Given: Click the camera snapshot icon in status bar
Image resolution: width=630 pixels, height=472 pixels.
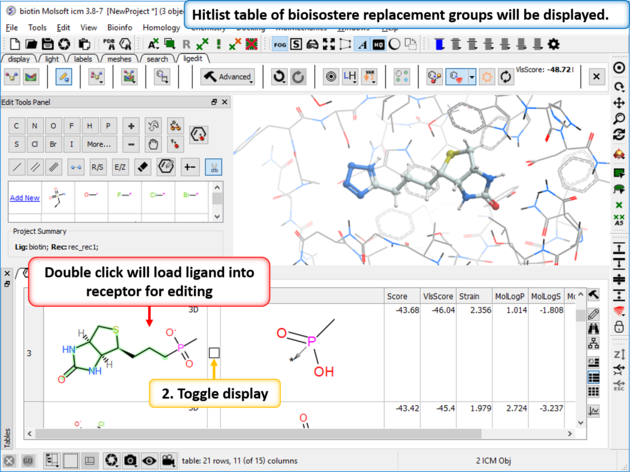Looking at the screenshot, I should (x=130, y=460).
